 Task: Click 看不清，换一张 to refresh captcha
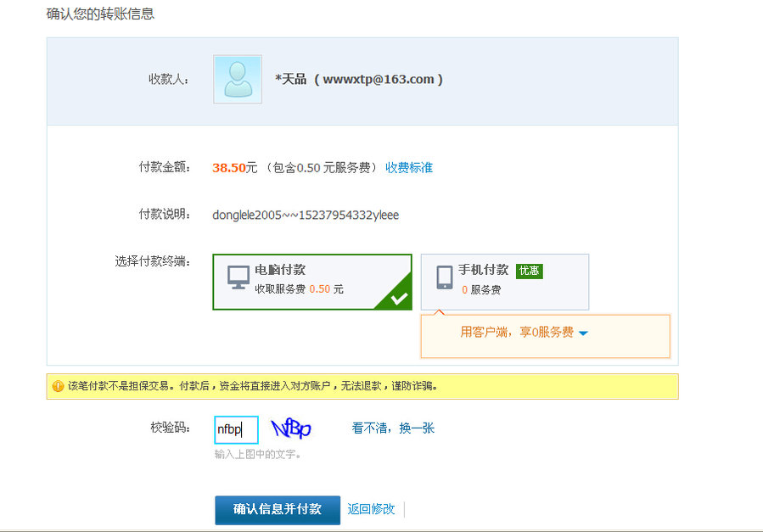point(393,428)
